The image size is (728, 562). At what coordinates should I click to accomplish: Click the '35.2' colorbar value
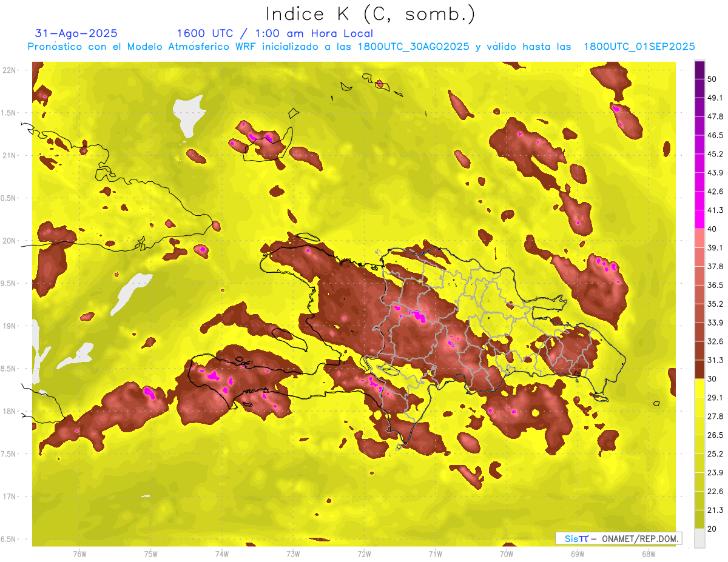click(715, 304)
